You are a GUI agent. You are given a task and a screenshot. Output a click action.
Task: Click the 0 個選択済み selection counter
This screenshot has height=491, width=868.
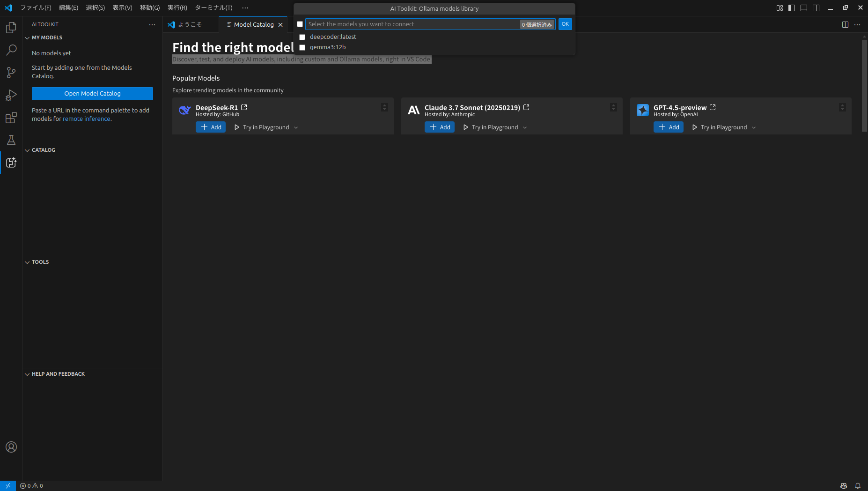(x=537, y=25)
